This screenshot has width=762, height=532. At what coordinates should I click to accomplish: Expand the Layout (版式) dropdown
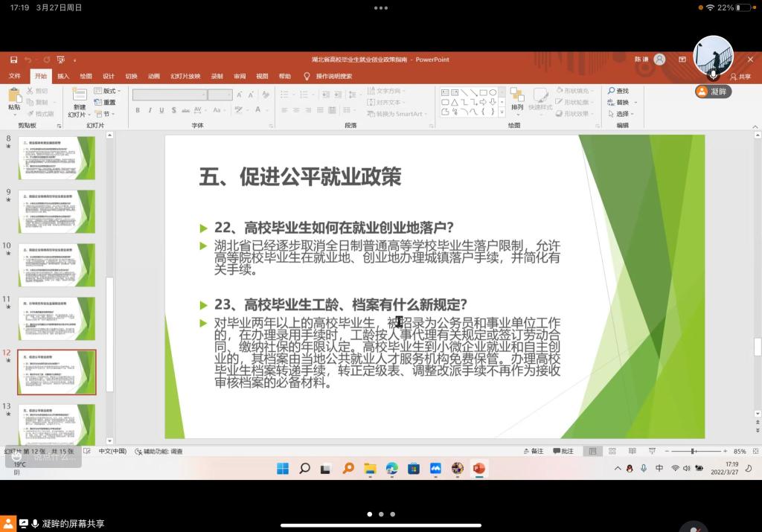coord(109,91)
